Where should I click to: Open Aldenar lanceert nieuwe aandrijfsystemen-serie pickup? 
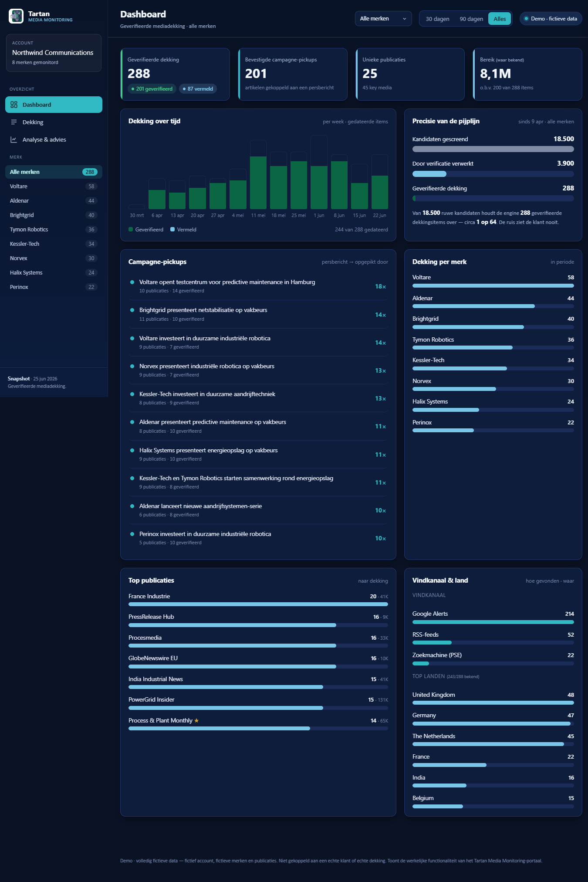pyautogui.click(x=258, y=510)
